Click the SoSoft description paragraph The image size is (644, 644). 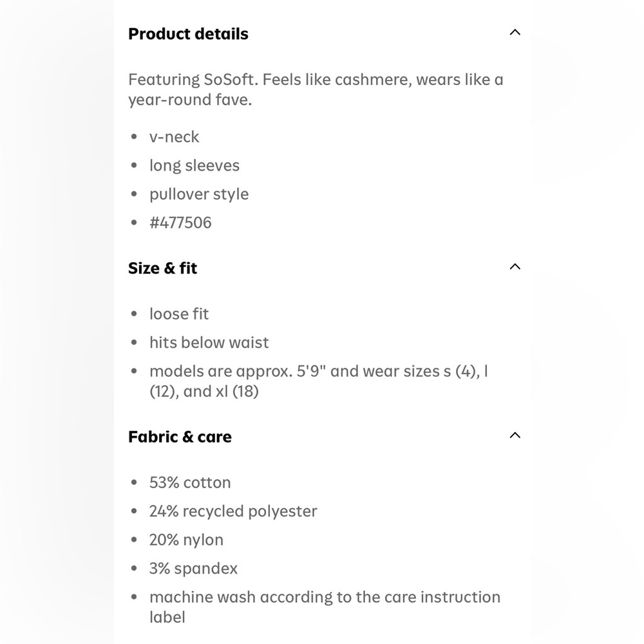tap(316, 90)
